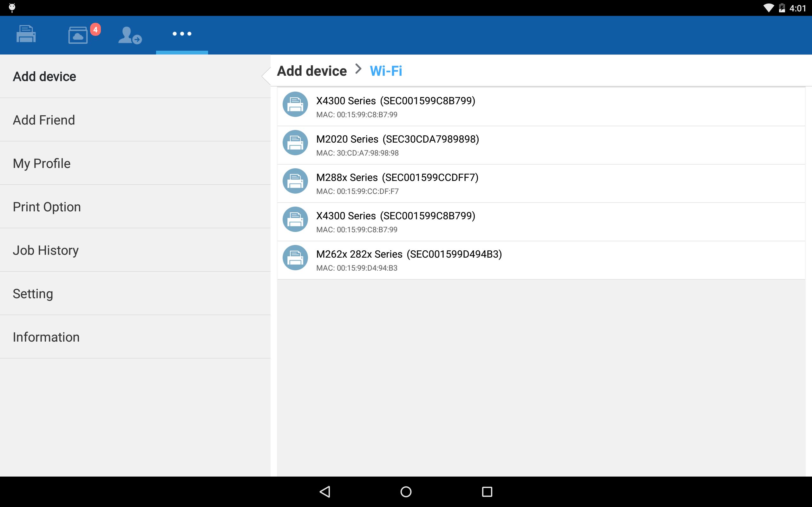Image resolution: width=812 pixels, height=507 pixels.
Task: Open the friend share tab icon
Action: pos(130,35)
